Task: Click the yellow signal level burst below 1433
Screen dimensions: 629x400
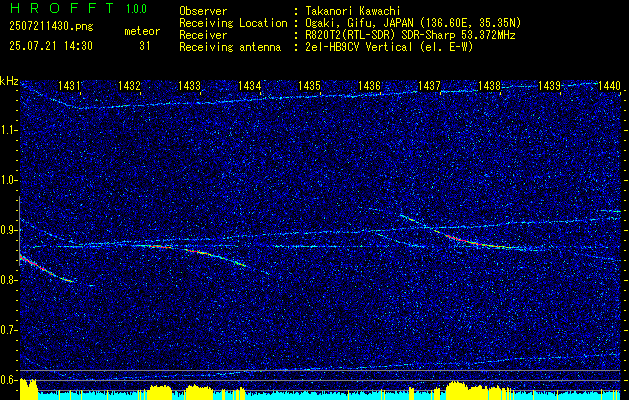Action: [199, 390]
